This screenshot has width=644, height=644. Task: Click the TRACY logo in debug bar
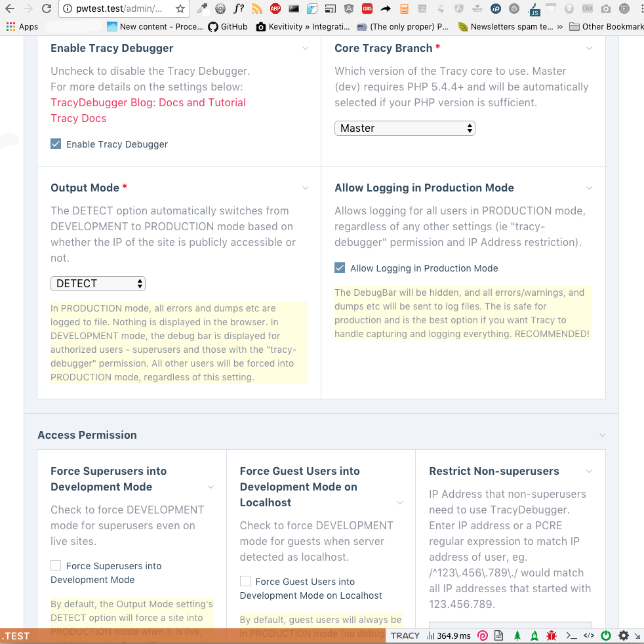[405, 635]
